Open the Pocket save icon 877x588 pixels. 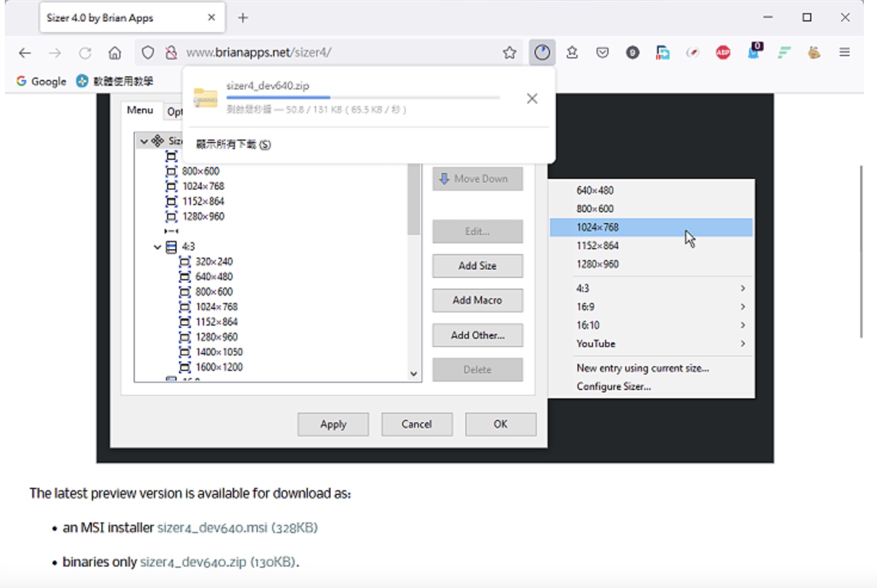click(603, 52)
